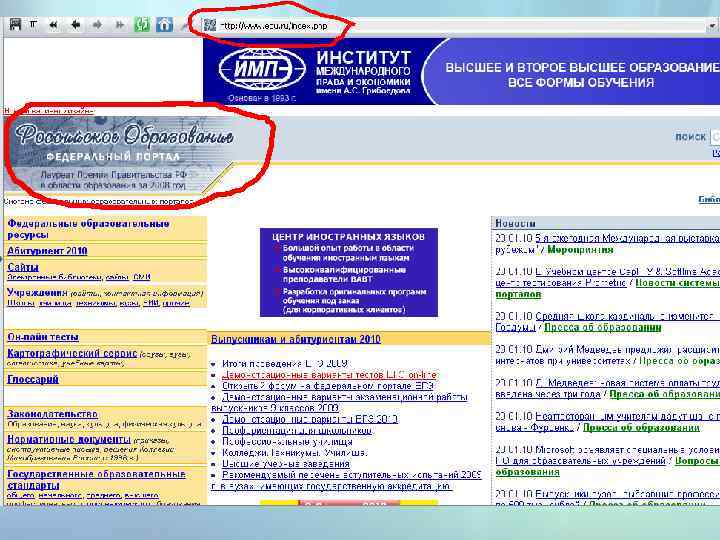The height and width of the screenshot is (540, 720).
Task: Open the home page via blue house icon
Action: click(x=164, y=25)
